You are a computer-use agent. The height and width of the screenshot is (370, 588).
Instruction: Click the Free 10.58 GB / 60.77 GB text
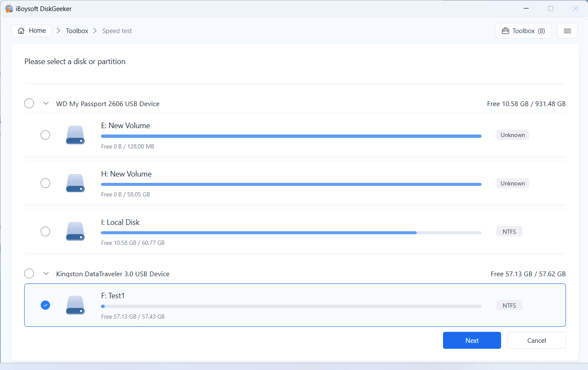click(133, 243)
